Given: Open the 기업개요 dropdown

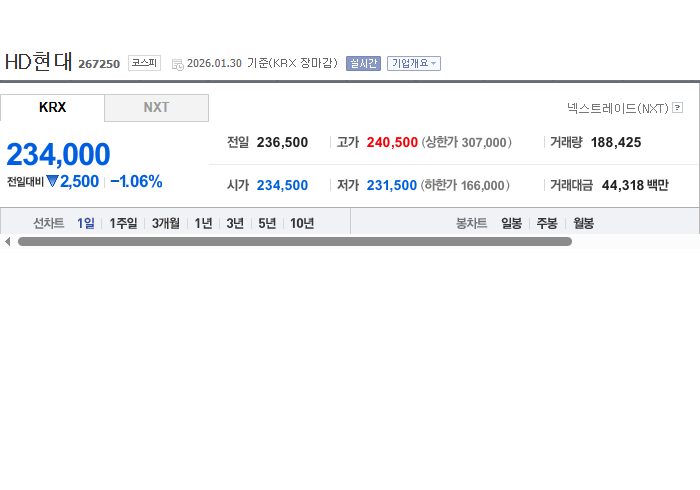Looking at the screenshot, I should tap(414, 63).
